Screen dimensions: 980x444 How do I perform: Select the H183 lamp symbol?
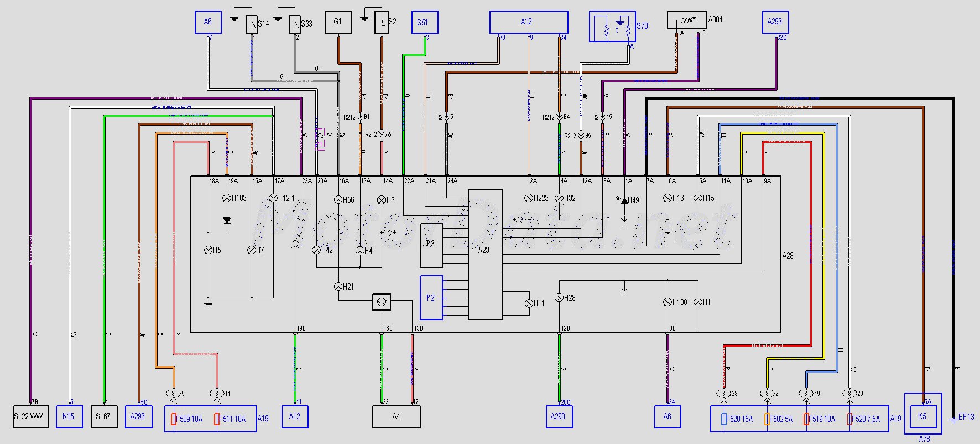point(226,198)
